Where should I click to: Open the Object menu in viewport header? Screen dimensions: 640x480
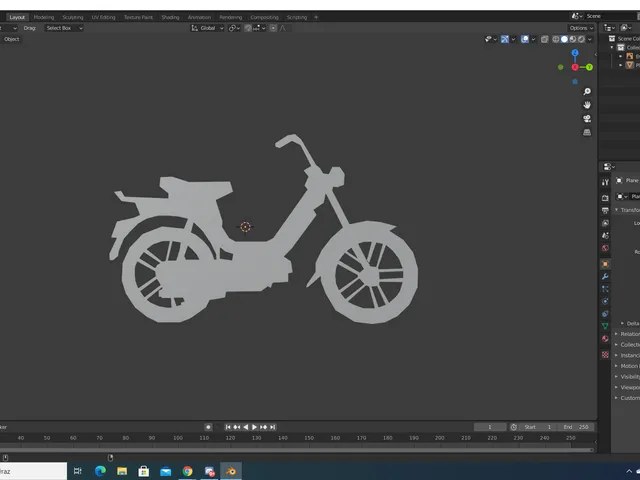(11, 39)
